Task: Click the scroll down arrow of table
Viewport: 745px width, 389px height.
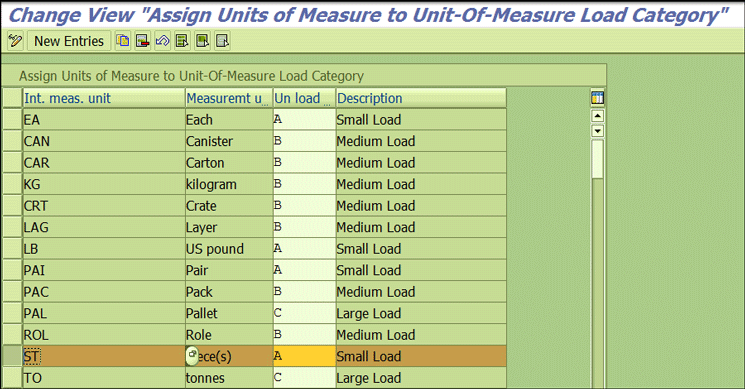Action: (597, 131)
